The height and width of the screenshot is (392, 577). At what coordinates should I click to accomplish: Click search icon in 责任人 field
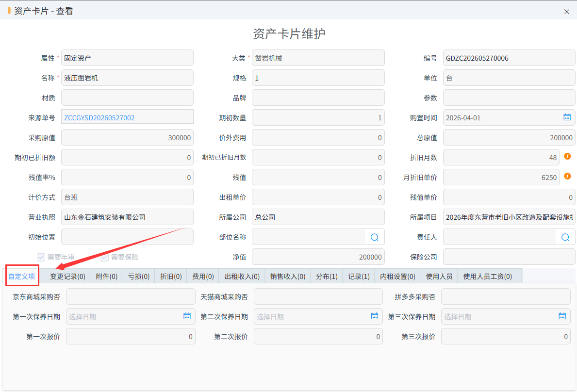[x=565, y=237]
